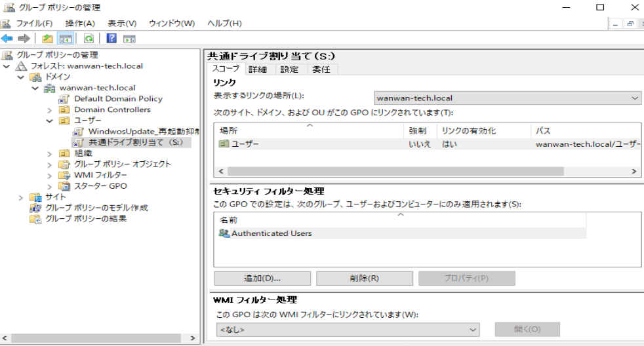The width and height of the screenshot is (644, 346).
Task: Click the Refresh toolbar icon
Action: pyautogui.click(x=89, y=39)
